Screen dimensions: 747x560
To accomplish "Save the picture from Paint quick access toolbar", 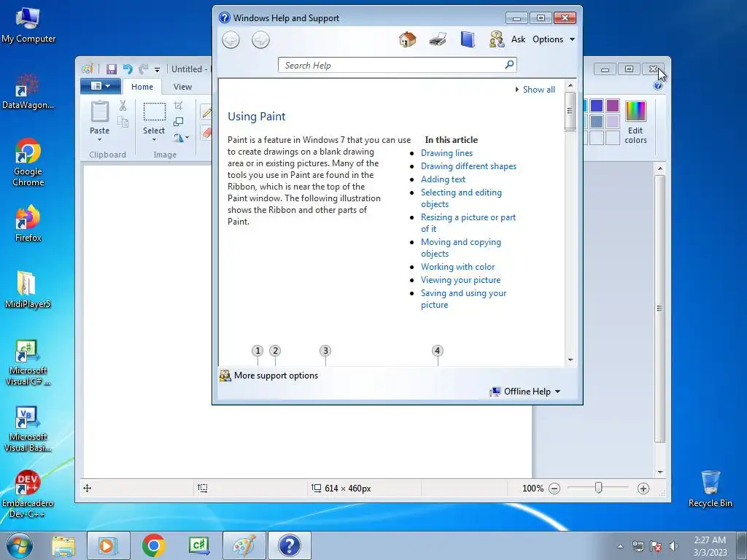I will point(112,69).
